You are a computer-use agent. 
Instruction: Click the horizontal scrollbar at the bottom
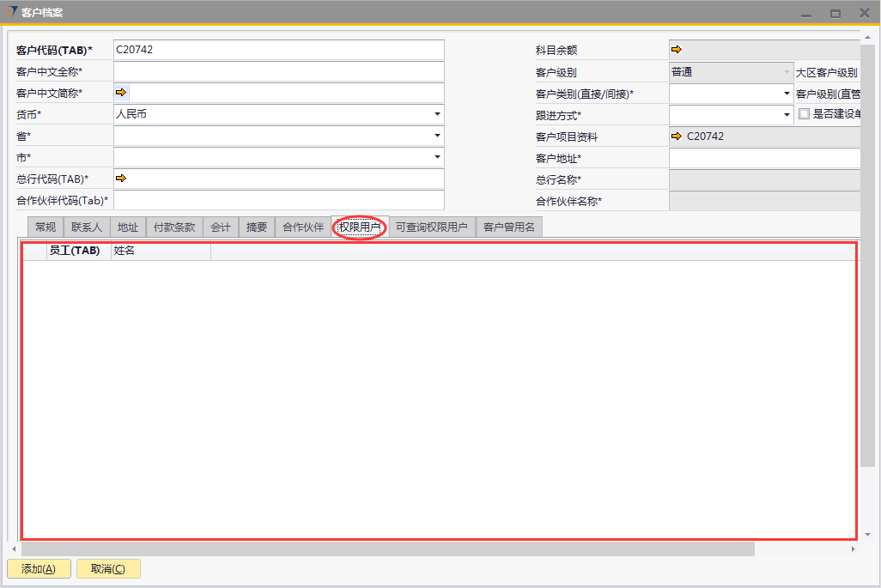point(386,548)
